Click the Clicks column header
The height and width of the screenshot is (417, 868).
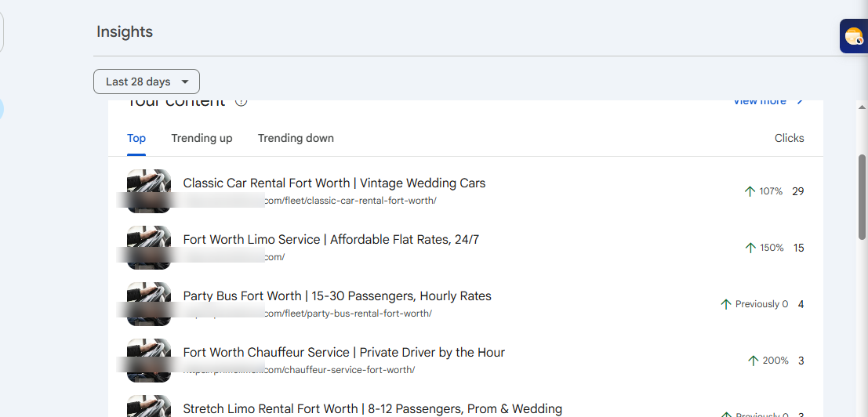789,138
